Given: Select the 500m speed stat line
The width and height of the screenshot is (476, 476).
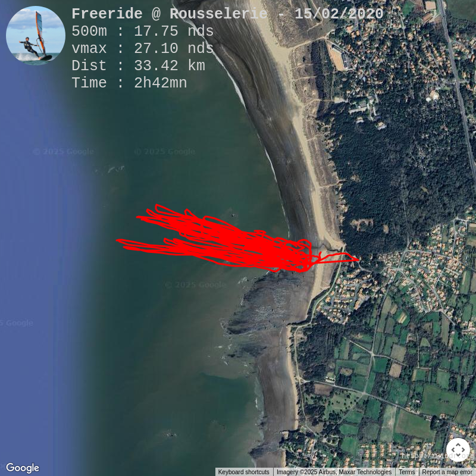Looking at the screenshot, I should [x=143, y=31].
